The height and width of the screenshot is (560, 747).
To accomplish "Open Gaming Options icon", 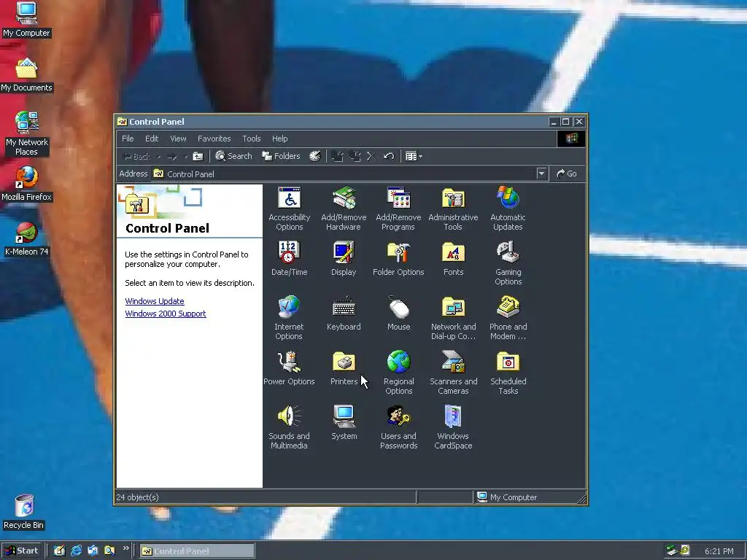I will (x=508, y=263).
